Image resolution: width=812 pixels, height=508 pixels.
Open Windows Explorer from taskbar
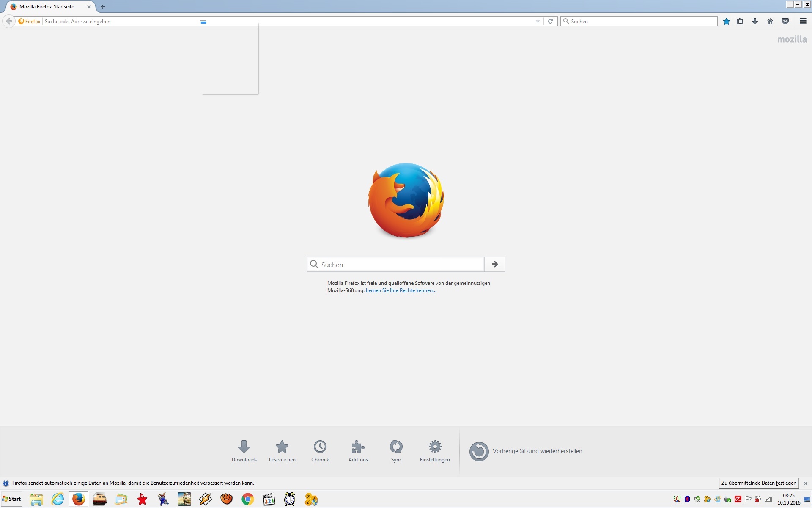tap(36, 500)
